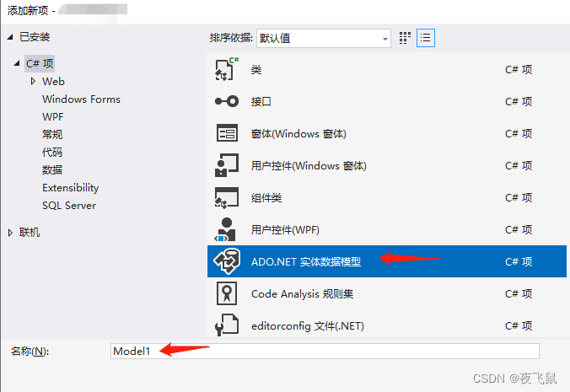Image resolution: width=570 pixels, height=392 pixels.
Task: Click the 名称 input field containing Model1
Action: coord(325,351)
